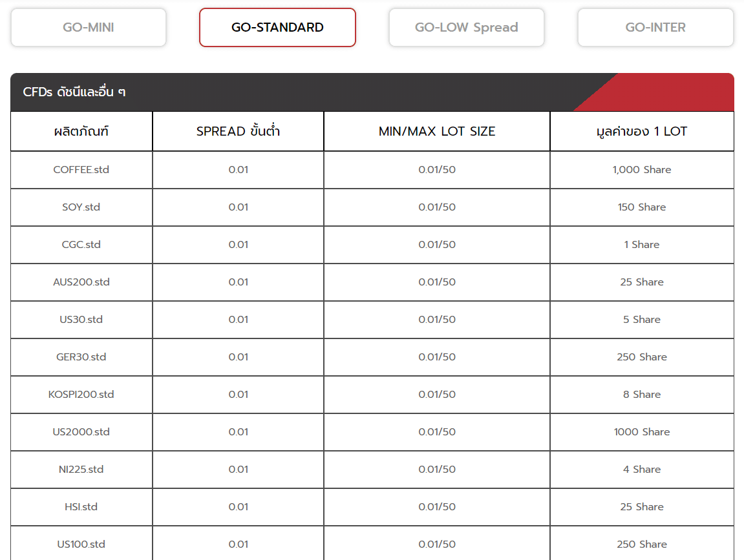
Task: Switch to the GO-INTER tab
Action: (655, 27)
